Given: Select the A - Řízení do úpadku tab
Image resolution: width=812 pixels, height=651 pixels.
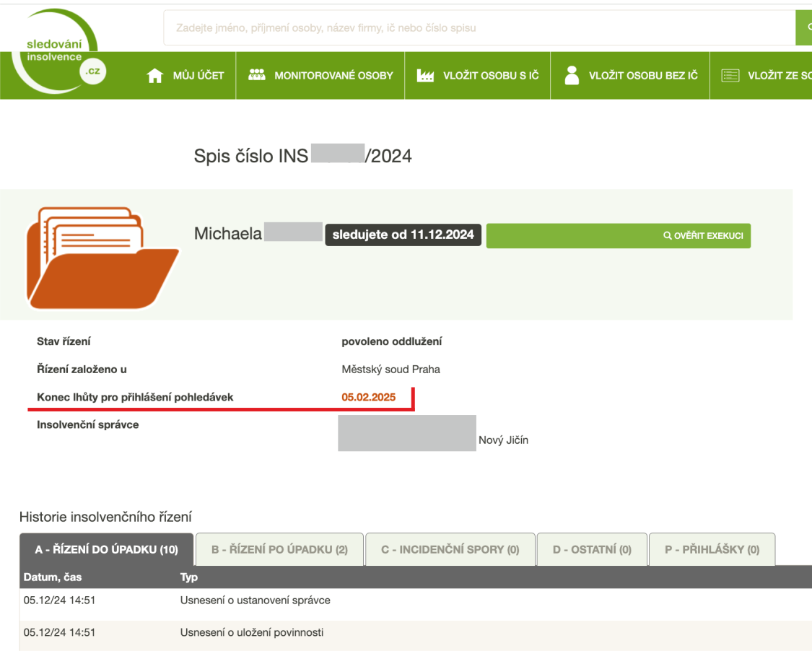Looking at the screenshot, I should pos(106,550).
